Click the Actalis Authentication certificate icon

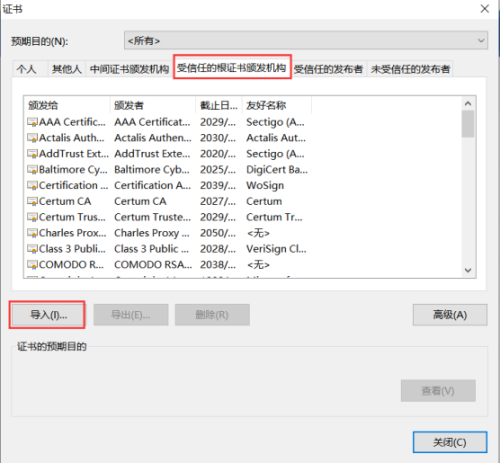[x=33, y=138]
